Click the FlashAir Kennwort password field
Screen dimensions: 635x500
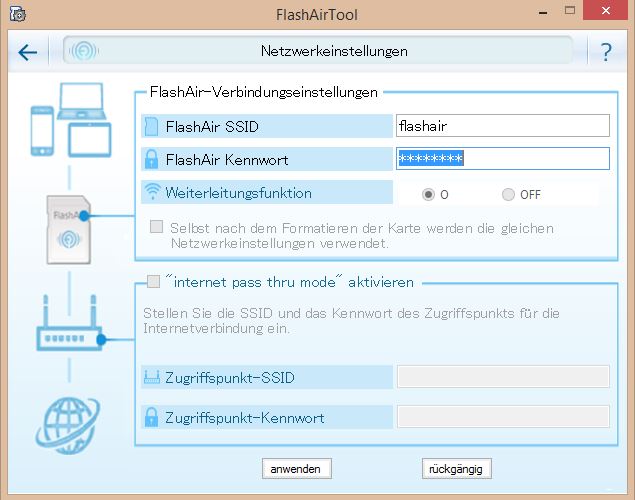[502, 159]
